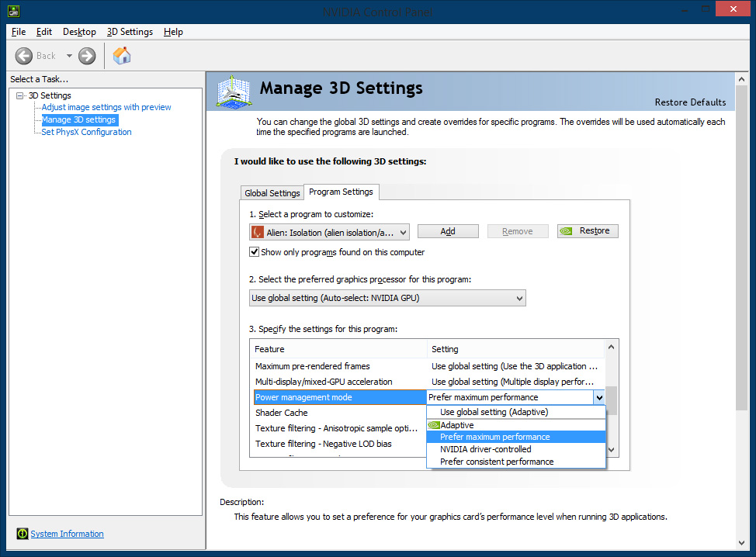Click the Home icon in toolbar
Viewport: 756px width, 557px height.
[122, 55]
